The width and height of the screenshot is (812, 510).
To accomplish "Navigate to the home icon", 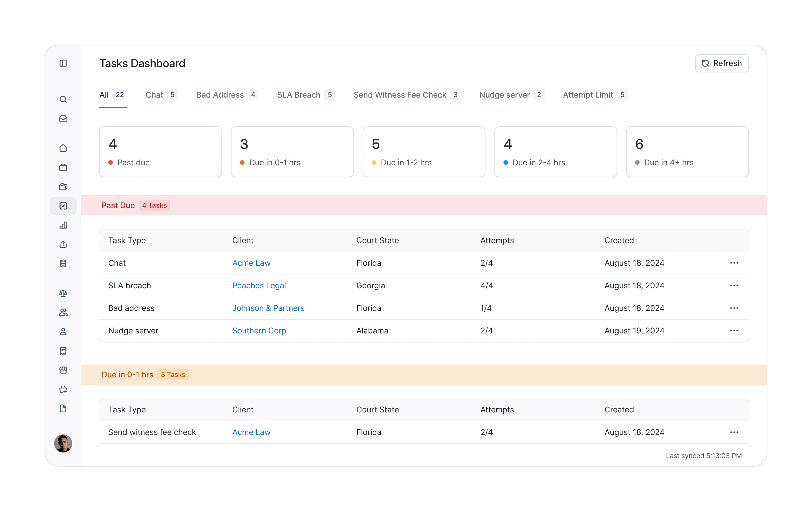I will tap(63, 148).
